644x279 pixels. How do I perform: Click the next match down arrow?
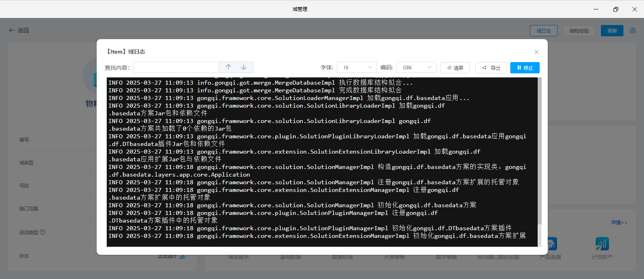[244, 67]
